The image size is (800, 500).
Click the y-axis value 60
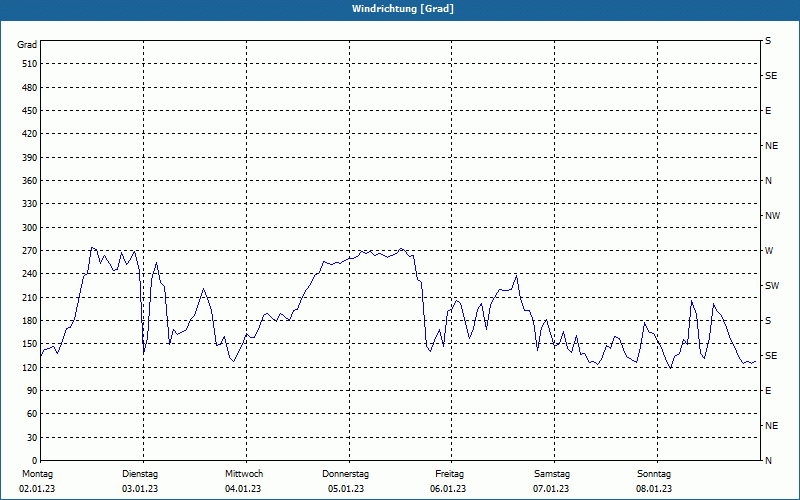pyautogui.click(x=32, y=414)
